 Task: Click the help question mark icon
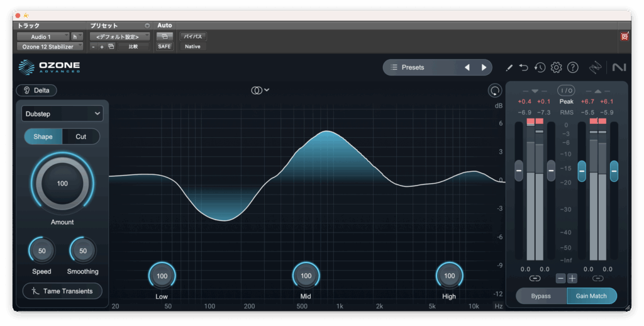572,67
